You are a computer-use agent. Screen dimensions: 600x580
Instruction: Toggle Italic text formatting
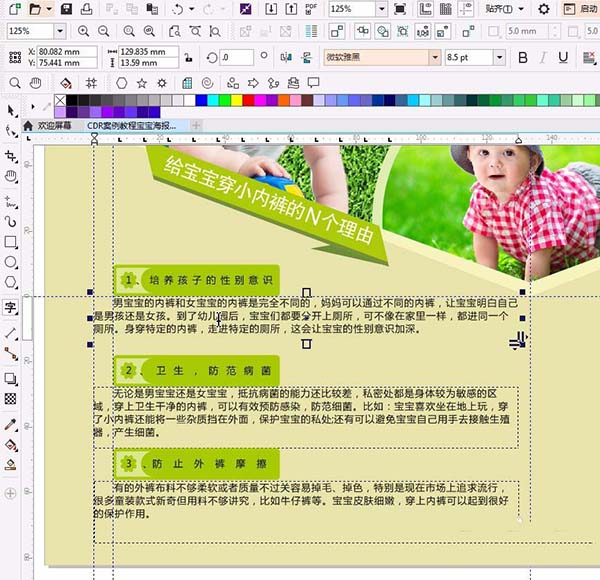(543, 58)
